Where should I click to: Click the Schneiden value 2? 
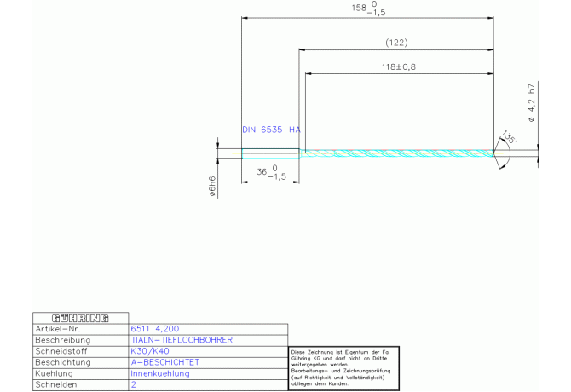pyautogui.click(x=134, y=384)
